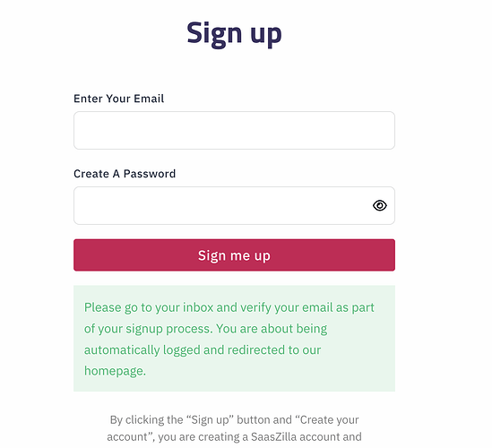Click the automatically logged and redirected line
The width and height of the screenshot is (492, 448).
point(203,350)
